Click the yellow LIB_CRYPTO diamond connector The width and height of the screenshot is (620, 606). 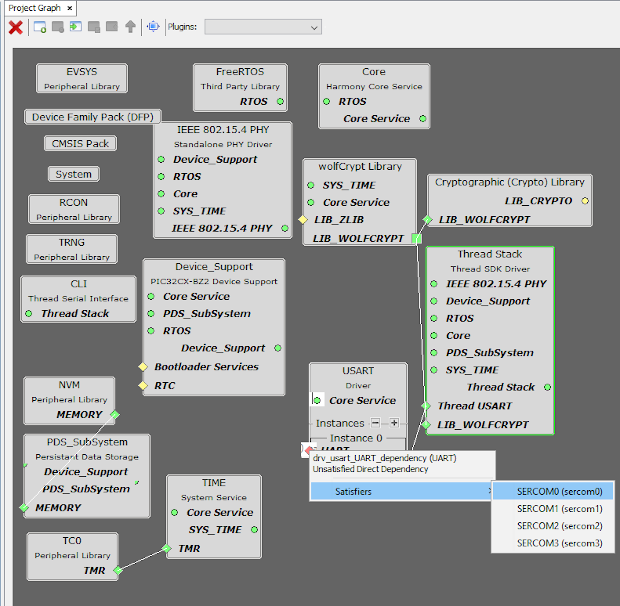585,201
